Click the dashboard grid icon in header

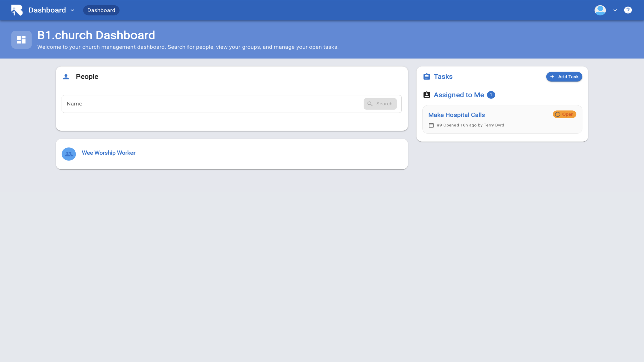click(x=21, y=40)
